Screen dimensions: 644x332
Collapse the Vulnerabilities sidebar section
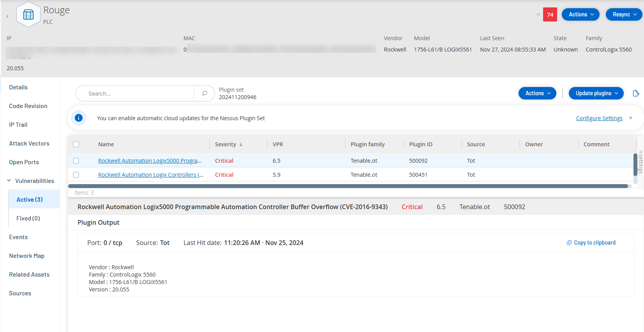click(9, 181)
